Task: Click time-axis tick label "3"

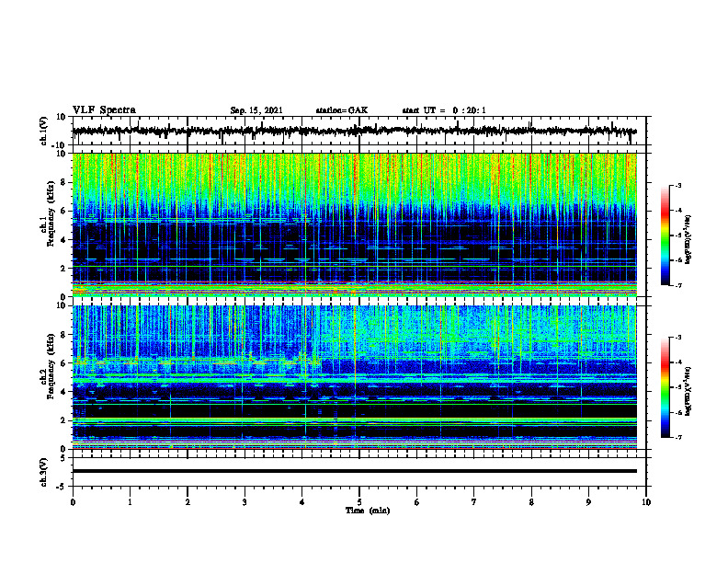Action: (x=245, y=502)
